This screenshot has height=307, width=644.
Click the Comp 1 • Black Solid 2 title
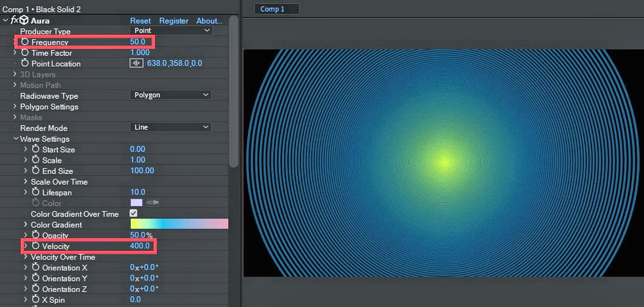(41, 9)
